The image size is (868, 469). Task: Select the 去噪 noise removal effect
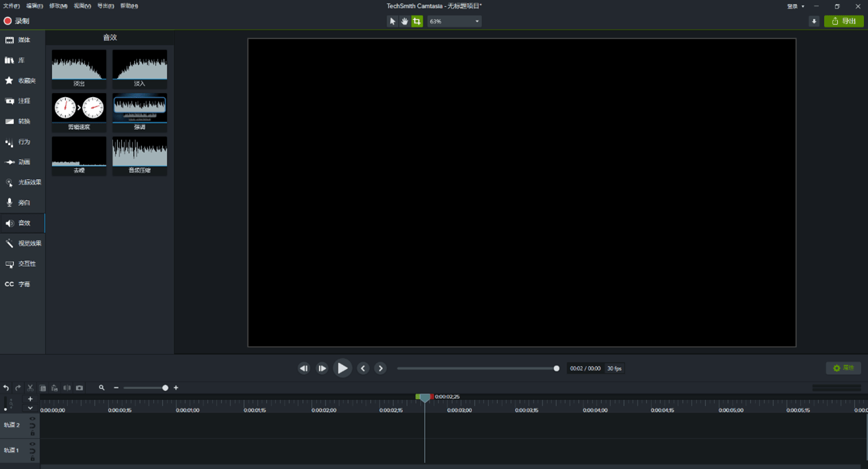pos(79,156)
